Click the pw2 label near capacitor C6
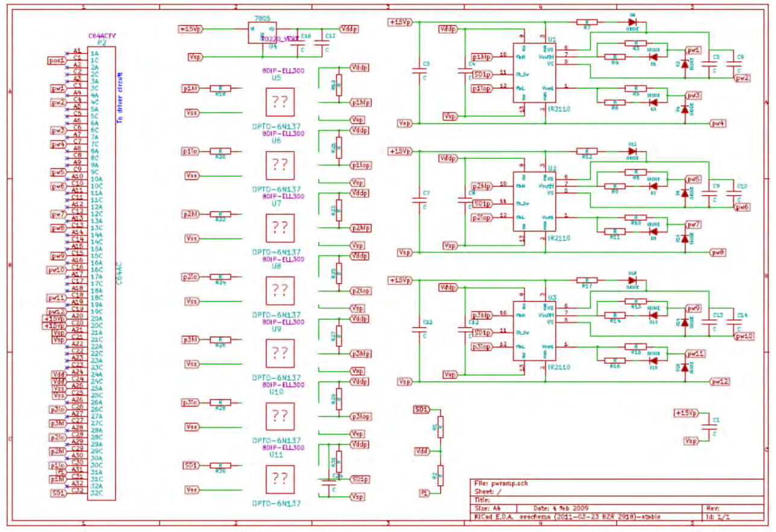This screenshot has width=776, height=532. (x=742, y=78)
